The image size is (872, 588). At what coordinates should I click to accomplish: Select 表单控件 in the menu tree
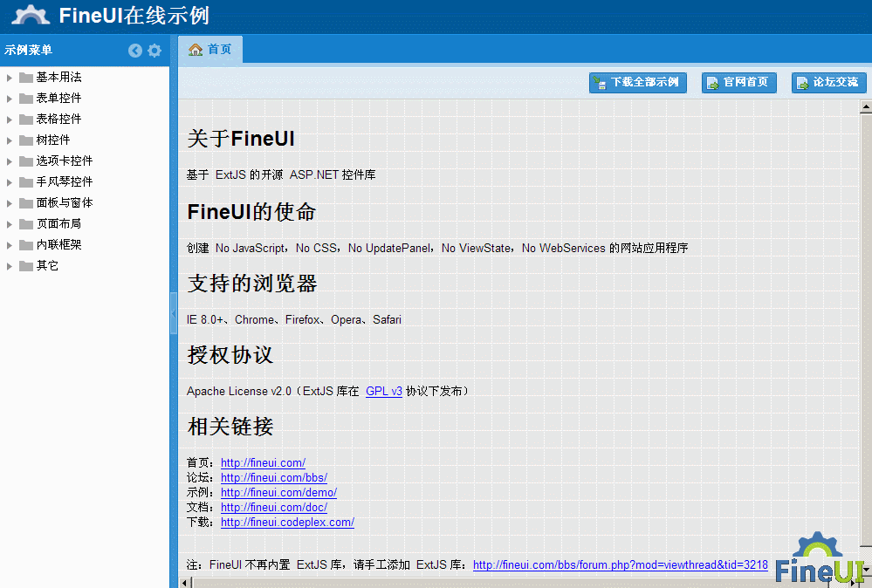point(59,98)
